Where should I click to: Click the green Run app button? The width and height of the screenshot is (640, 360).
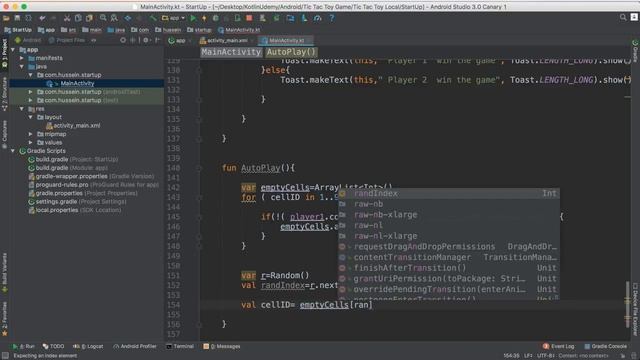tap(193, 18)
